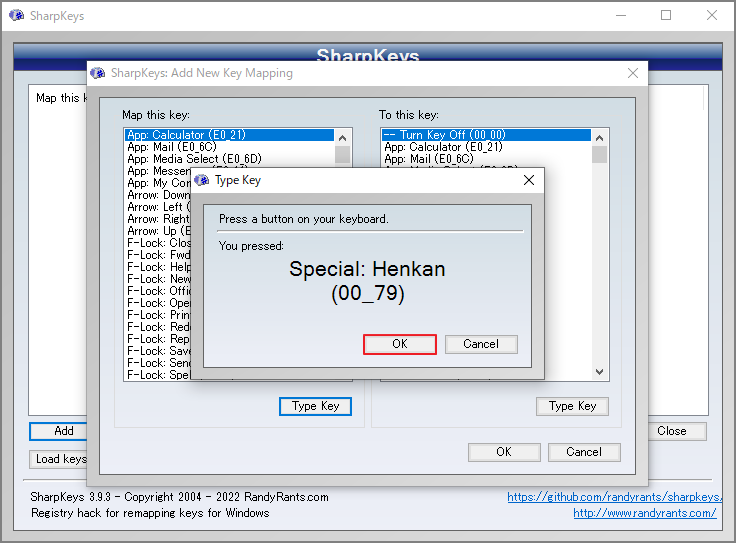Screen dimensions: 736x543
Task: Select F-Lock: Print row in left list
Action: pyautogui.click(x=158, y=315)
